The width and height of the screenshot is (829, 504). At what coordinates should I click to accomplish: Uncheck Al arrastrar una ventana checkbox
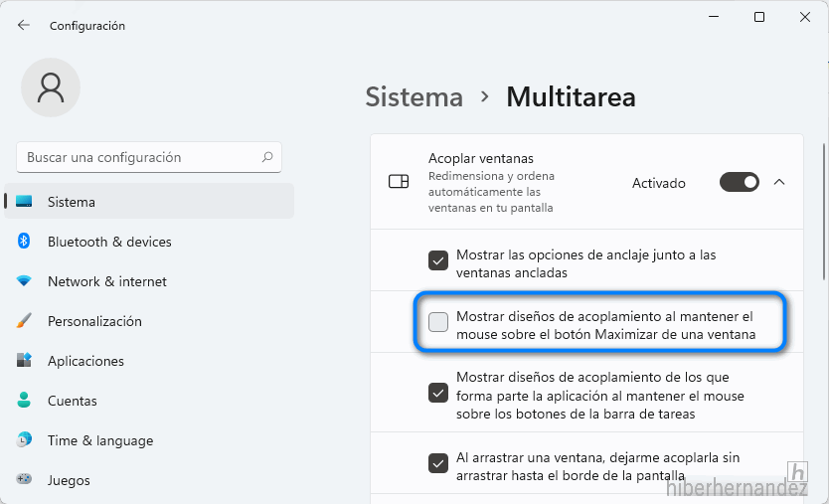coord(438,463)
